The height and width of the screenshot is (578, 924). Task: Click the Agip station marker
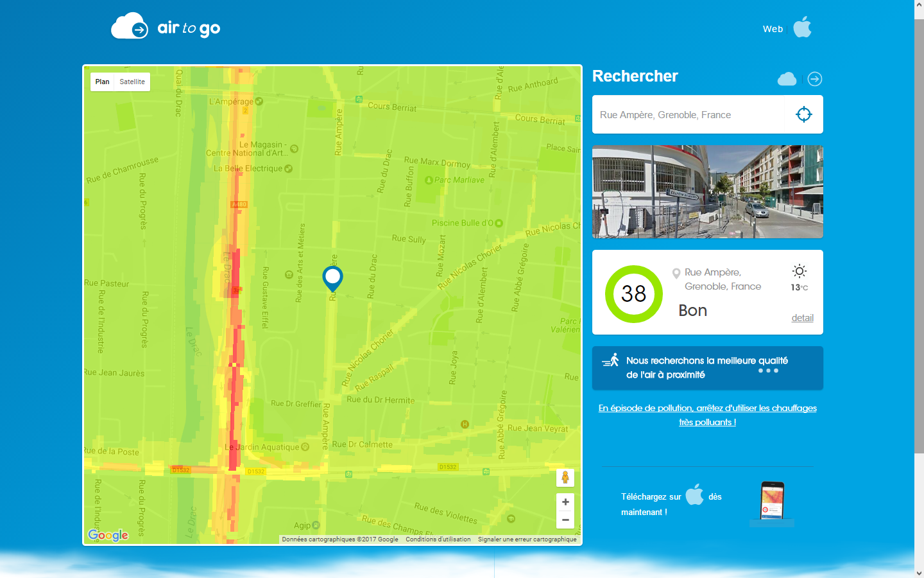(x=316, y=525)
